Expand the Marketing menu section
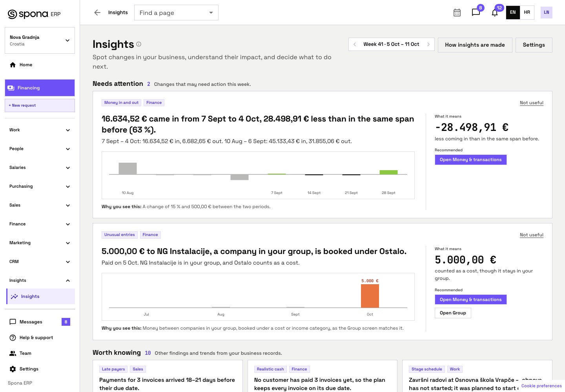Viewport: 565px width, 392px height. pyautogui.click(x=40, y=243)
